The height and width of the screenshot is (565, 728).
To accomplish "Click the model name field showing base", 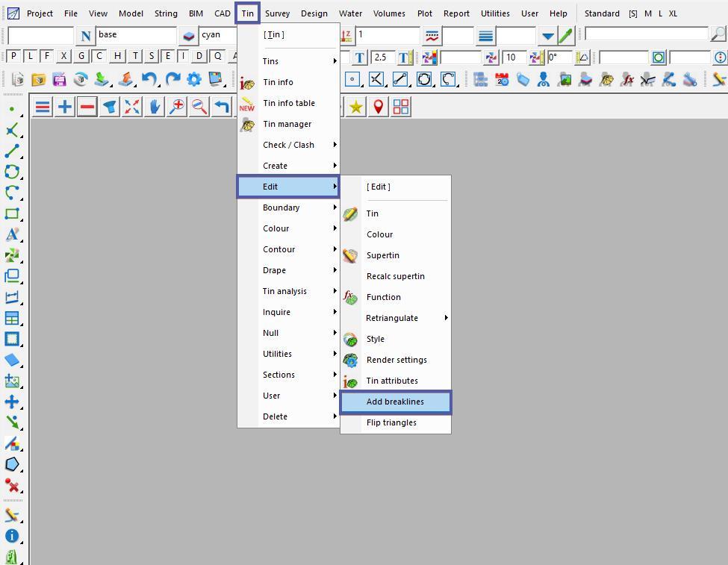I will pos(137,35).
